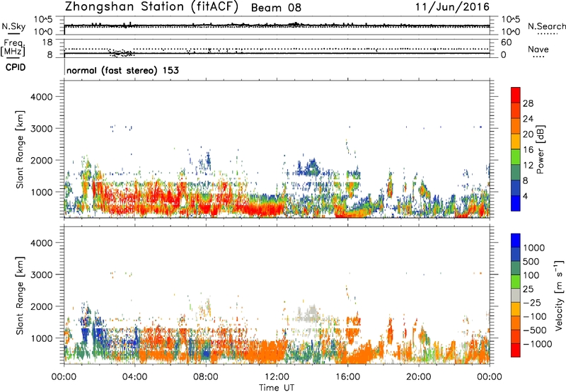Click the 'Time UT' axis label
This screenshot has height=392, width=566.
coord(277,388)
